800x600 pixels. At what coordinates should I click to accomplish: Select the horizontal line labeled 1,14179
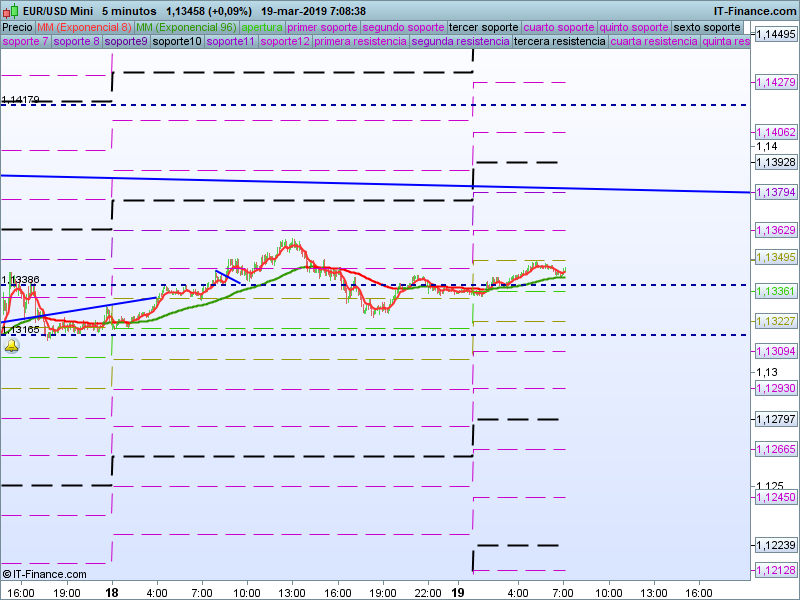(400, 104)
